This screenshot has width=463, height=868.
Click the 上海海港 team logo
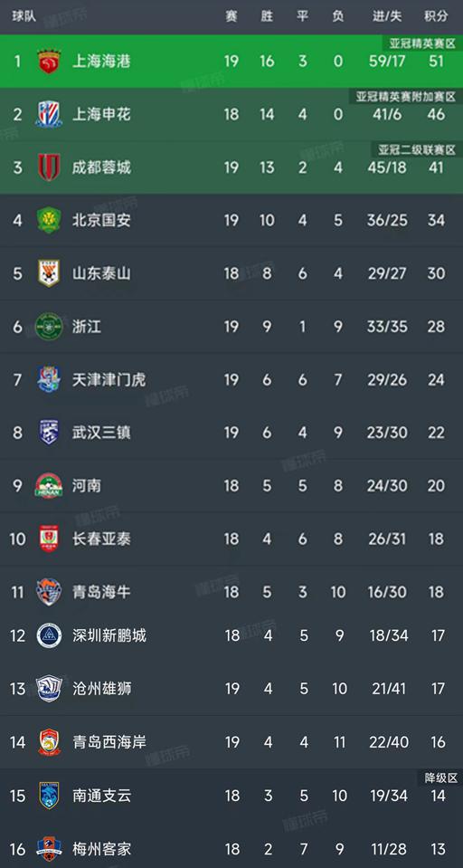[x=49, y=61]
